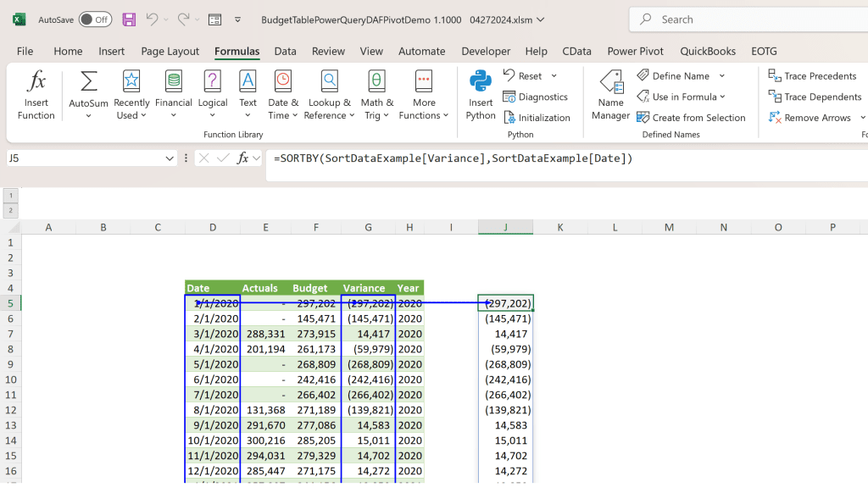Expand the Python Reset dropdown arrow
Screen dimensions: 868x493
[x=554, y=75]
